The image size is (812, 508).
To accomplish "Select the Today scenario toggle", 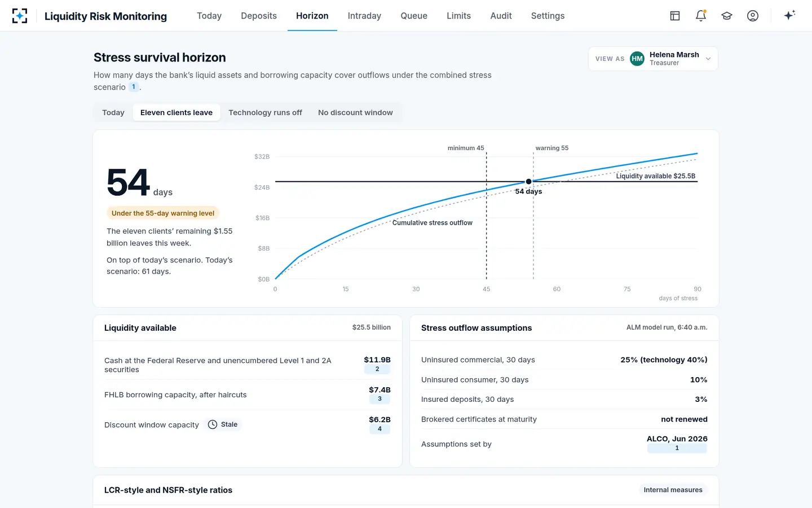I will coord(113,112).
